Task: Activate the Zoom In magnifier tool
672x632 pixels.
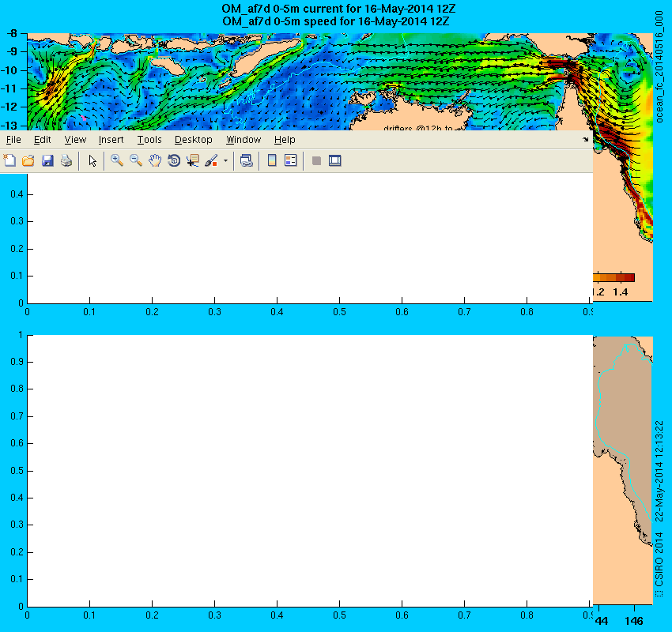Action: pos(116,160)
